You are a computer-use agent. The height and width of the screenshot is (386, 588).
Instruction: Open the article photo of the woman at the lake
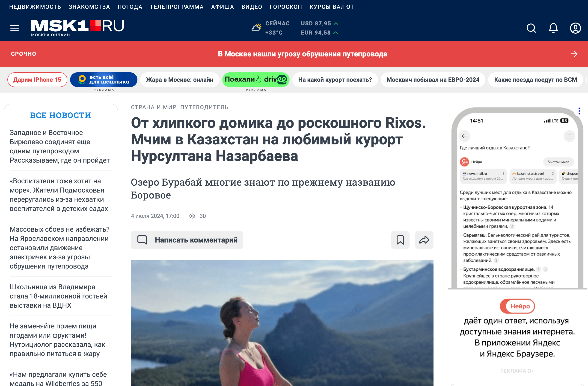coord(282,323)
